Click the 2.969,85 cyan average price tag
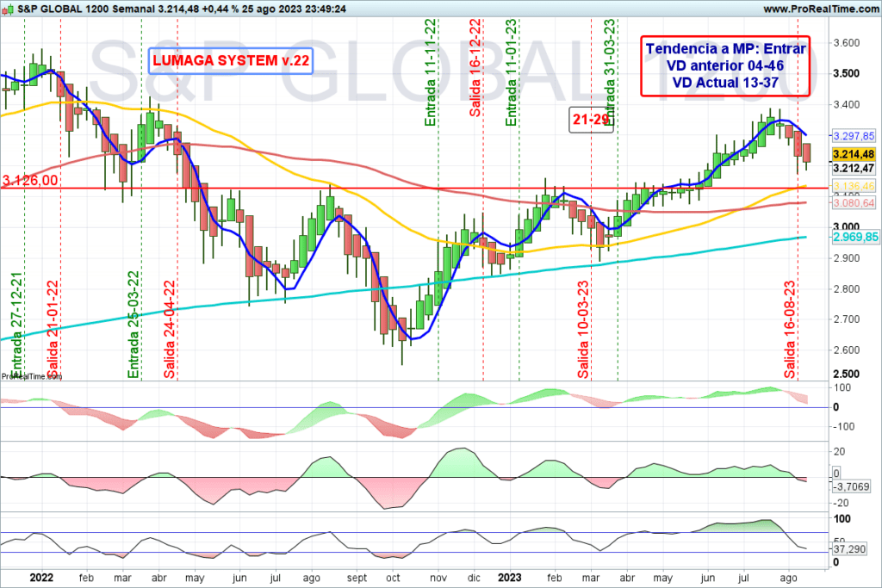This screenshot has width=882, height=588. 855,238
